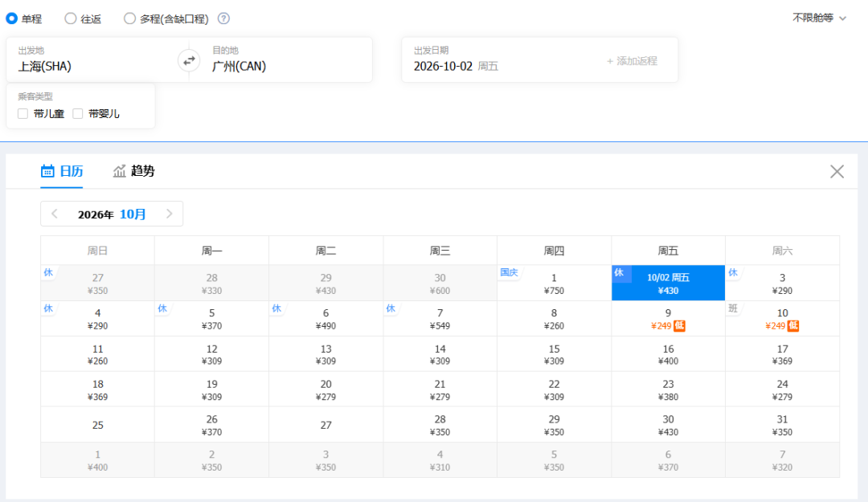868x502 pixels.
Task: Close the calendar panel with X
Action: coord(837,172)
